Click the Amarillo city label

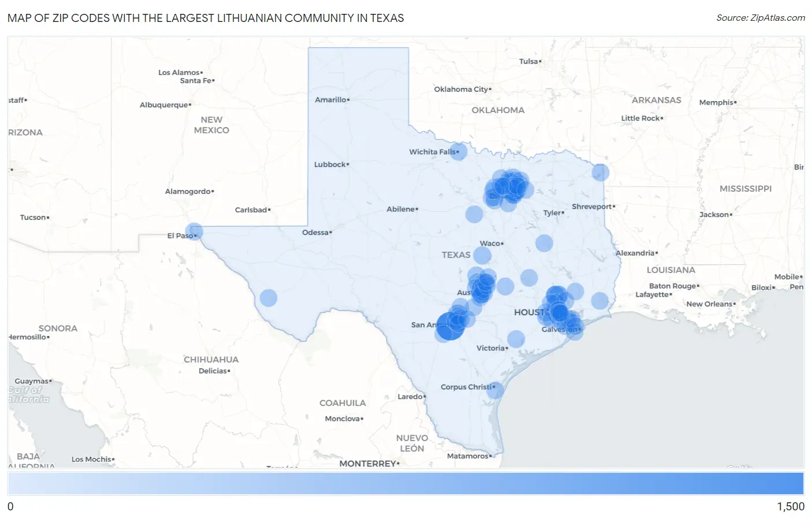pos(331,100)
